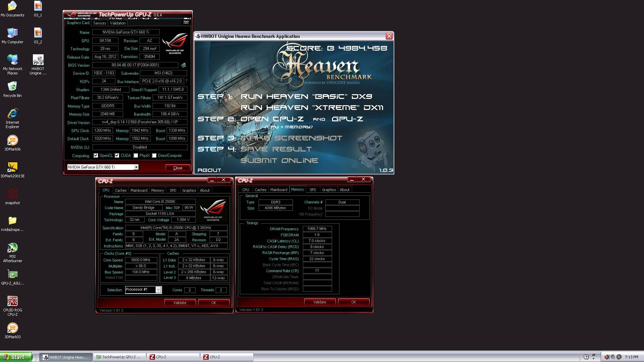
Task: Click the Bus Interface question mark icon
Action: (186, 81)
